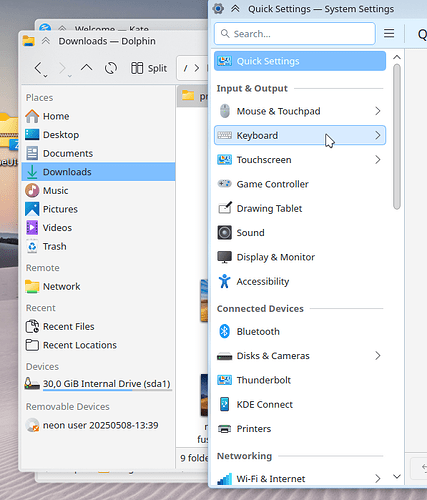Click the settings sidebar scrollbar handle

[x=397, y=137]
